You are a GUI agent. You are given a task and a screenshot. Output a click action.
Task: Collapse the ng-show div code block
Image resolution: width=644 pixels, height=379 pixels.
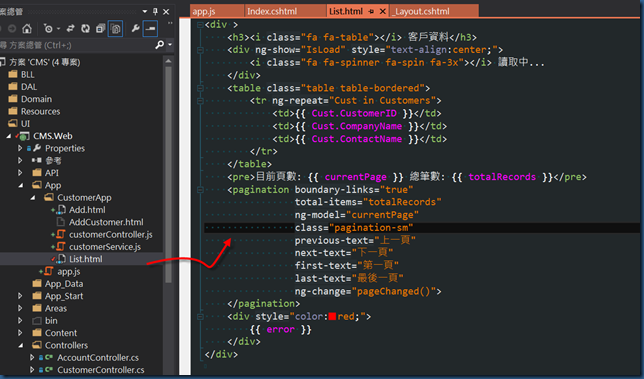tap(200, 50)
